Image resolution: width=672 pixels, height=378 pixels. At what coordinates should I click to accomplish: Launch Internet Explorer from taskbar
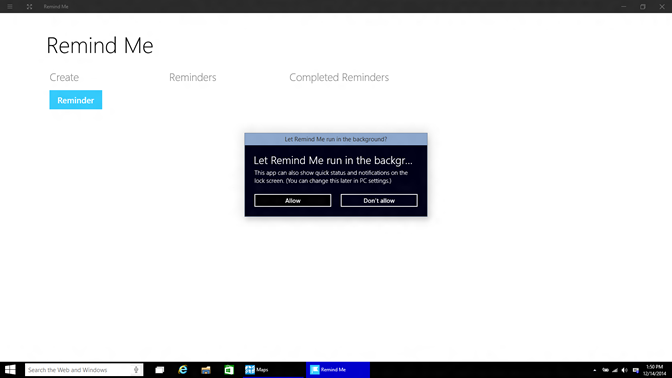183,369
